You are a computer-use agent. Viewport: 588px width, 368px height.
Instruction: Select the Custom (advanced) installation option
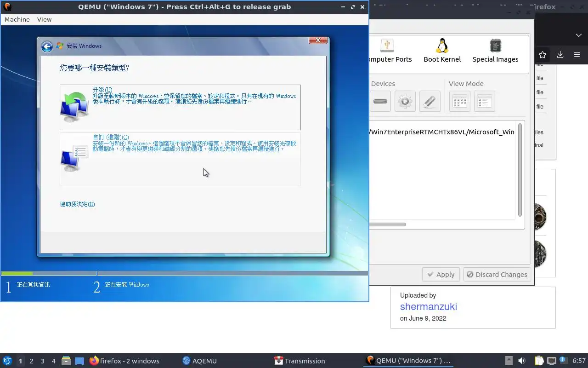(x=180, y=159)
